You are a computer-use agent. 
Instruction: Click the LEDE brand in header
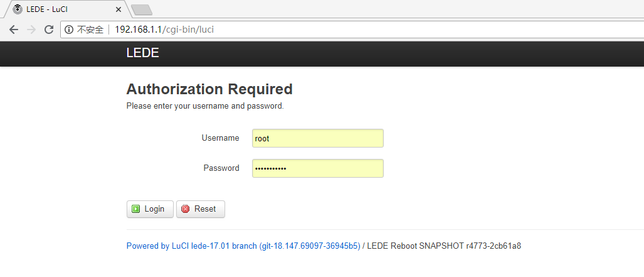pos(142,53)
